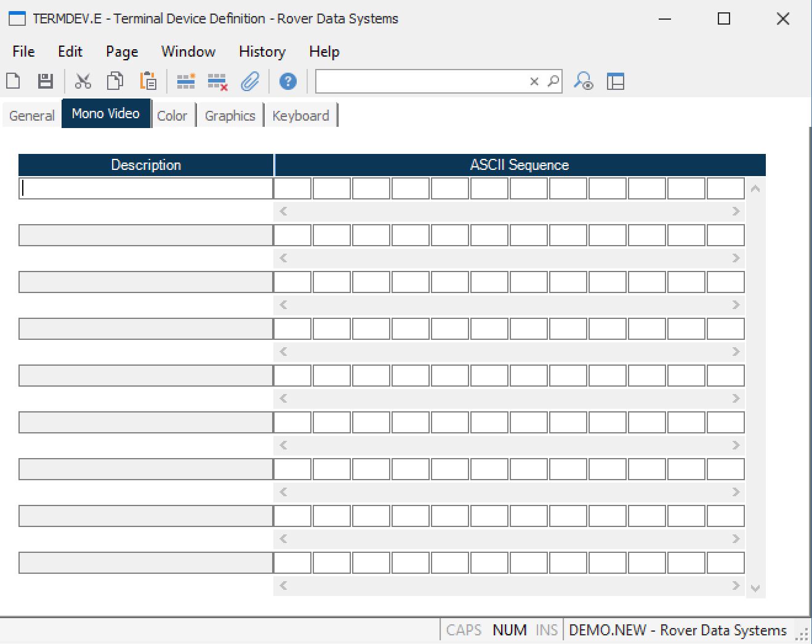812x644 pixels.
Task: Click the Delete row icon with red X
Action: (217, 81)
